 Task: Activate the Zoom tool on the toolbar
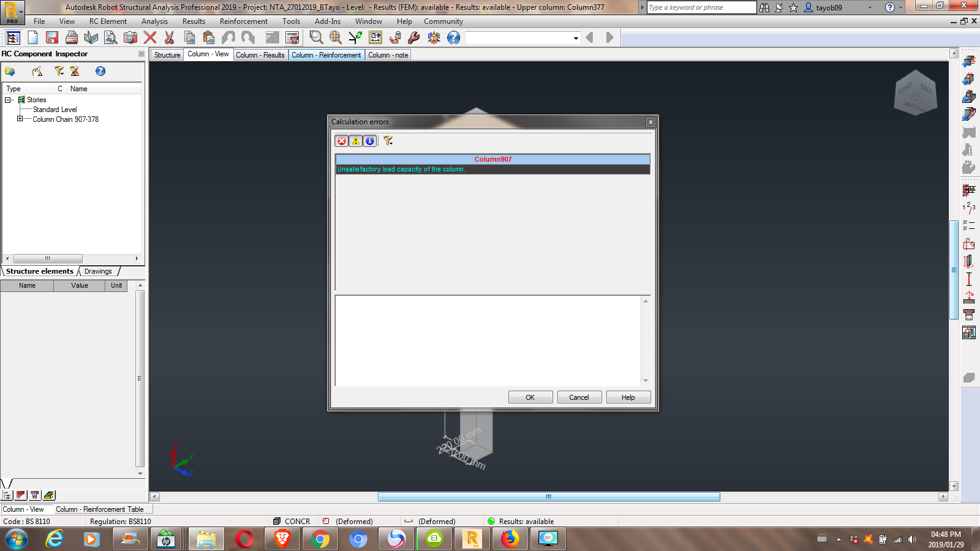(x=316, y=37)
